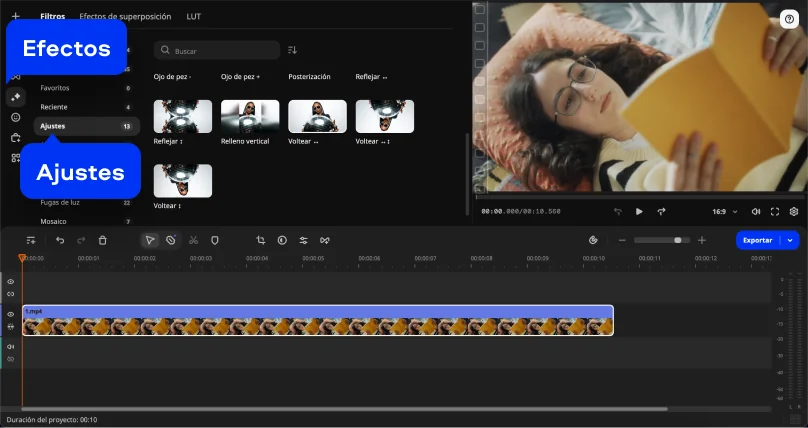The image size is (808, 428).
Task: Open the Stickers smiley sidebar icon
Action: (15, 117)
